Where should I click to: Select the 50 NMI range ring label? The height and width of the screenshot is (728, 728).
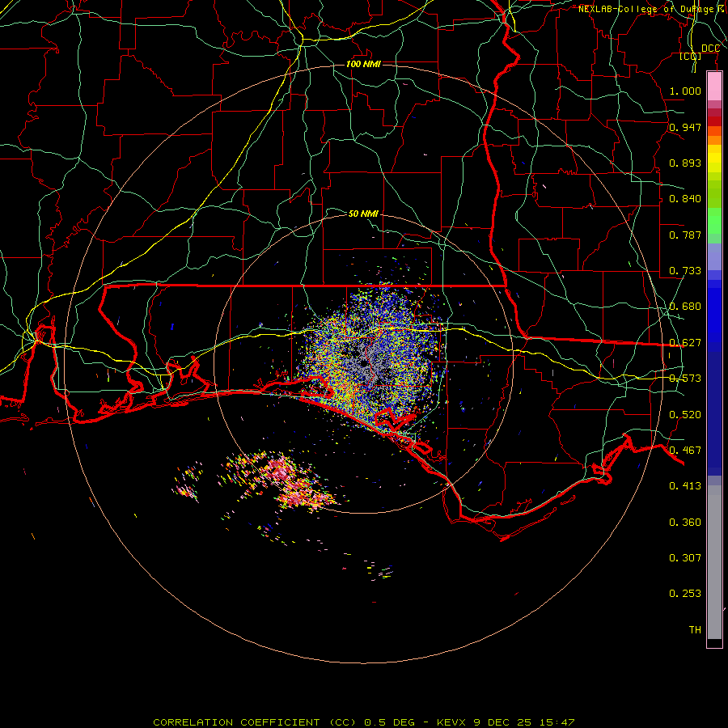coord(363,214)
